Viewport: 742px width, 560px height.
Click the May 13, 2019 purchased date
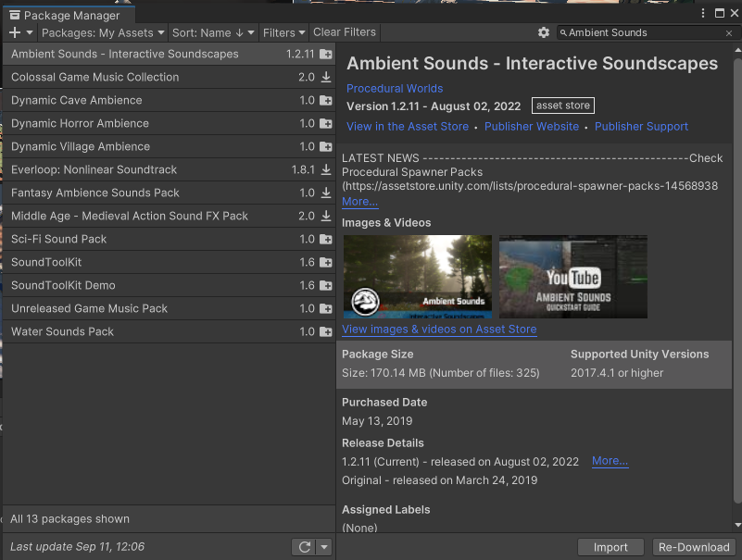coord(377,421)
